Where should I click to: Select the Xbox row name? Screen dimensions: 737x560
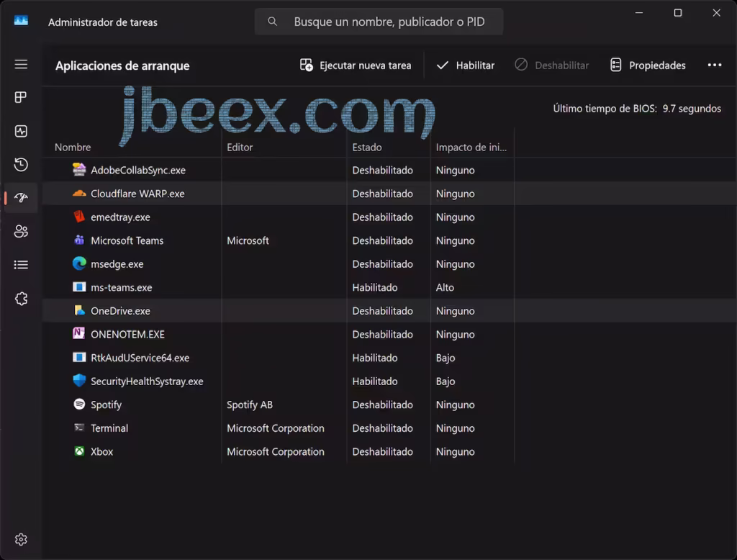tap(102, 452)
